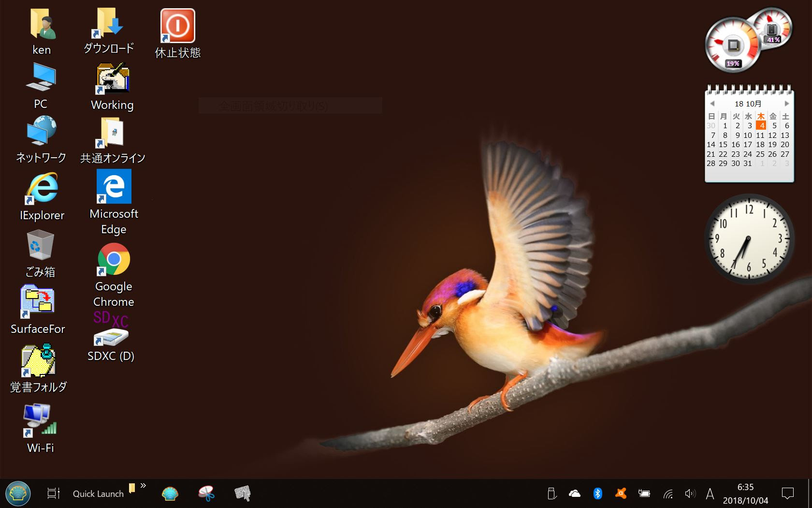The height and width of the screenshot is (508, 812).
Task: Select today 4 highlighted in calendar
Action: coord(761,125)
